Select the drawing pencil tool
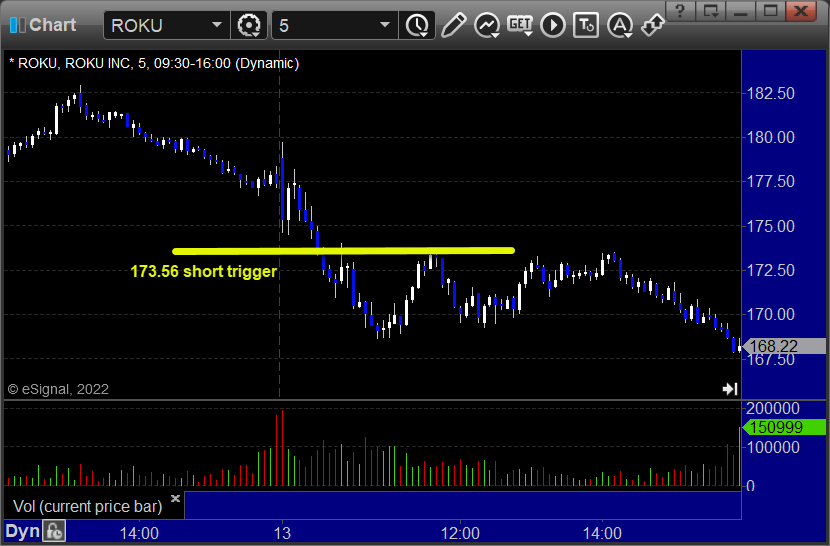Screen dimensions: 830x546 pos(453,25)
